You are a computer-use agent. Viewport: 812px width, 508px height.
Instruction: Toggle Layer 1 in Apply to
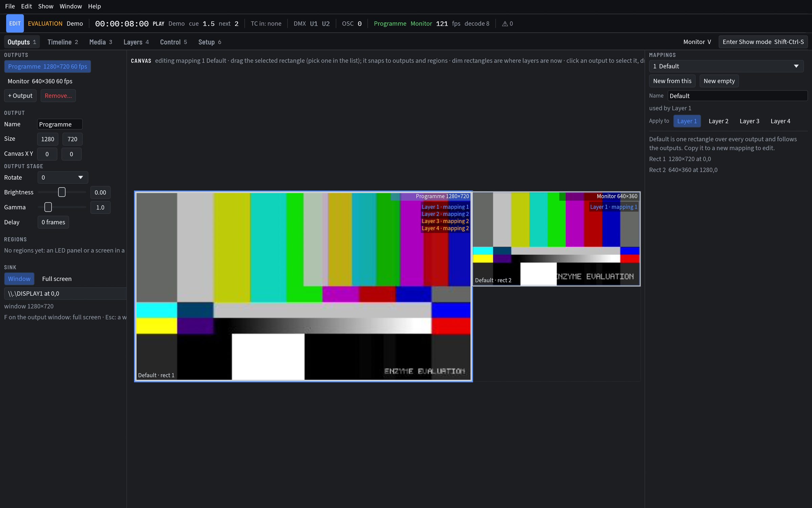tap(687, 121)
